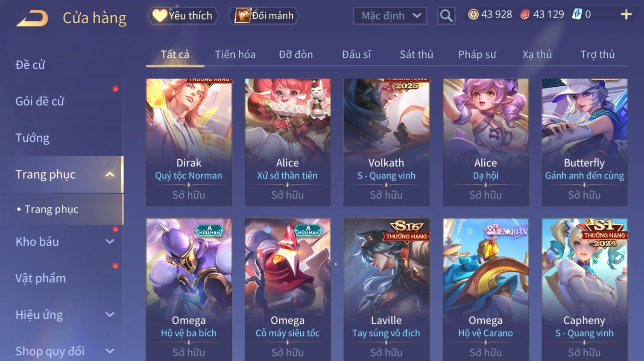The image size is (644, 361).
Task: Open the Mặc định sort dropdown
Action: pyautogui.click(x=390, y=16)
